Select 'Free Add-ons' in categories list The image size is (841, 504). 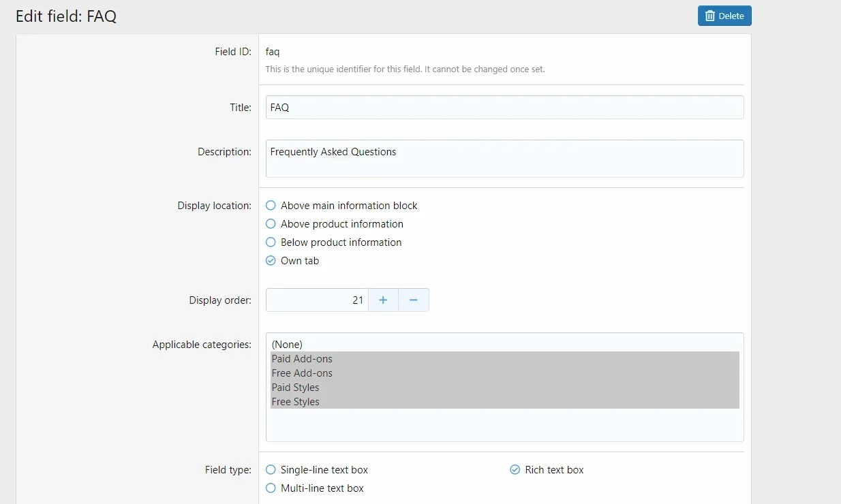(x=504, y=373)
